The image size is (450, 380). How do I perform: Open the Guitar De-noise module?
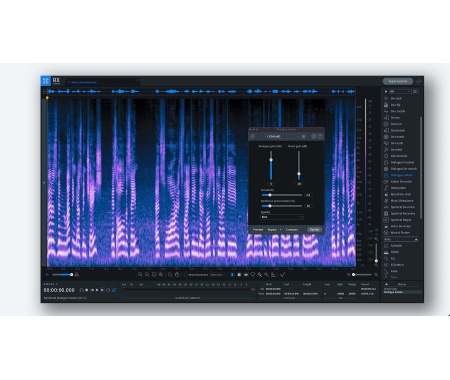pyautogui.click(x=401, y=181)
